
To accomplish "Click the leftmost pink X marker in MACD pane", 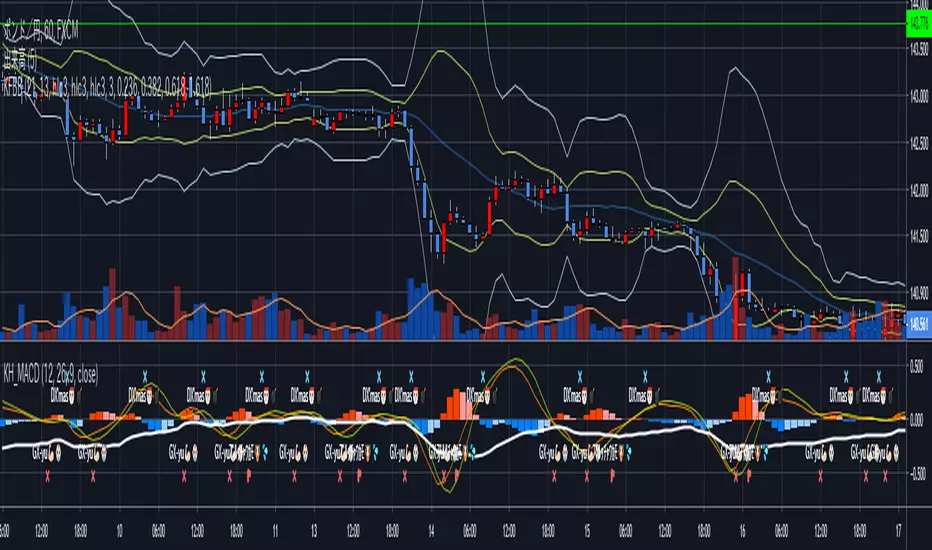I will pos(47,477).
